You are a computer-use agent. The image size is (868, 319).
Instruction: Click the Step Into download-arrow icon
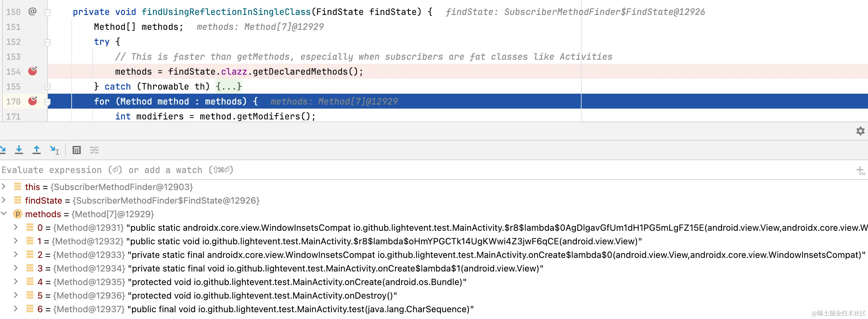(x=19, y=150)
